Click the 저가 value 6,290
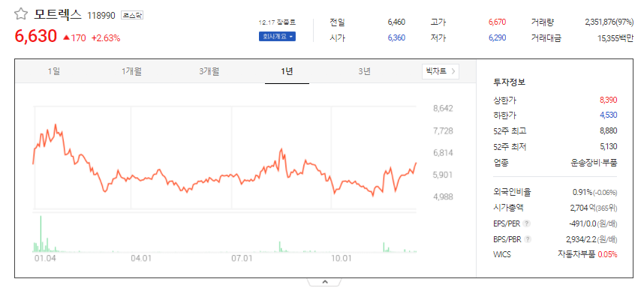The image size is (644, 291). (498, 38)
